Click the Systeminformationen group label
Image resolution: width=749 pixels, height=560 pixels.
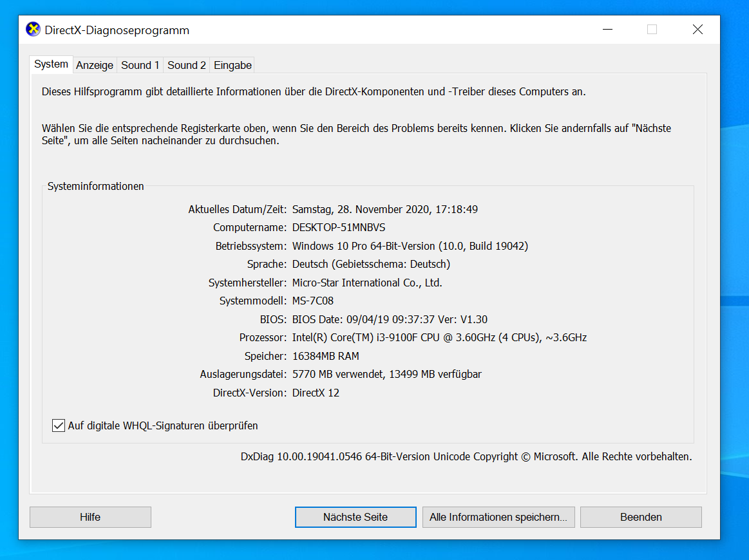pos(95,186)
